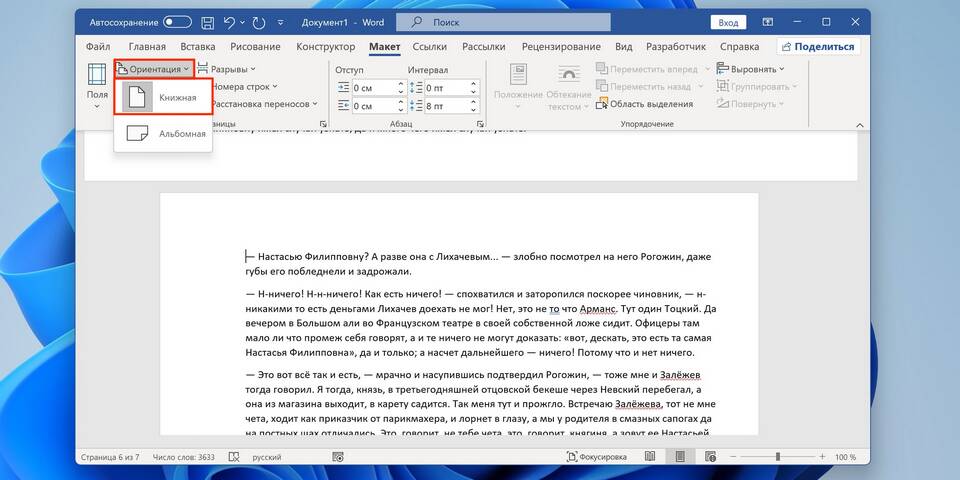The image size is (960, 480).
Task: Select print layout view button
Action: (x=680, y=457)
